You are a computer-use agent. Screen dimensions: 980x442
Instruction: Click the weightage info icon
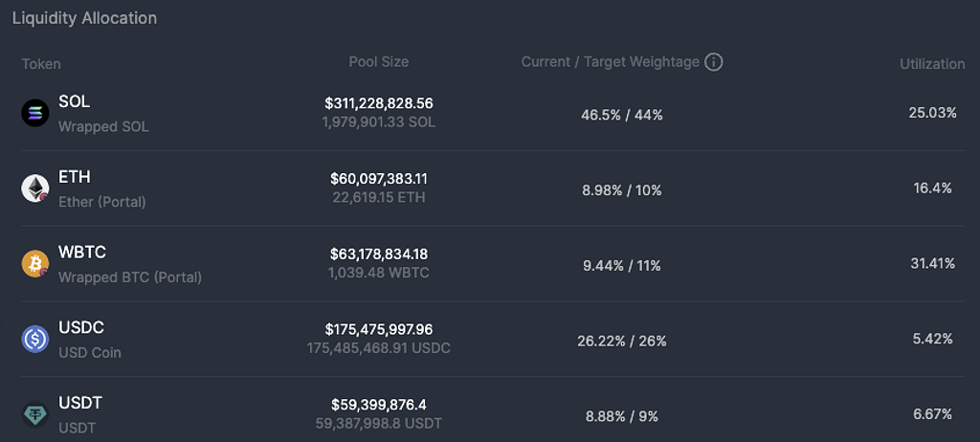pyautogui.click(x=714, y=62)
